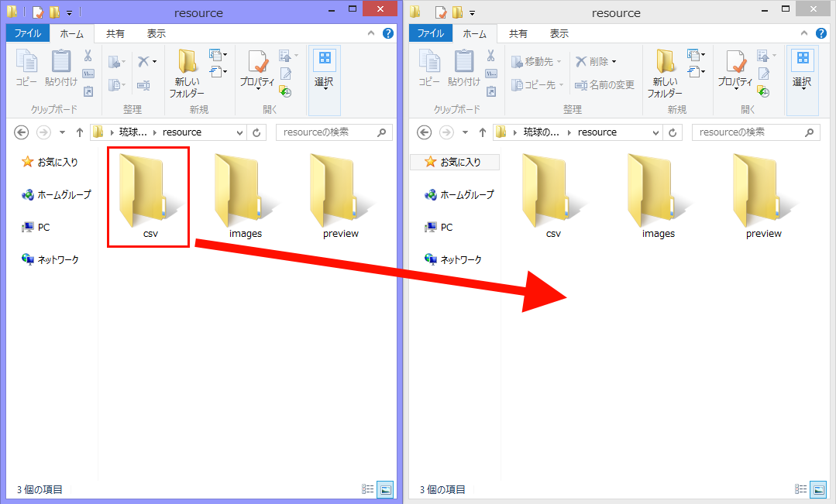Collapse the ribbon in right window

coord(804,33)
